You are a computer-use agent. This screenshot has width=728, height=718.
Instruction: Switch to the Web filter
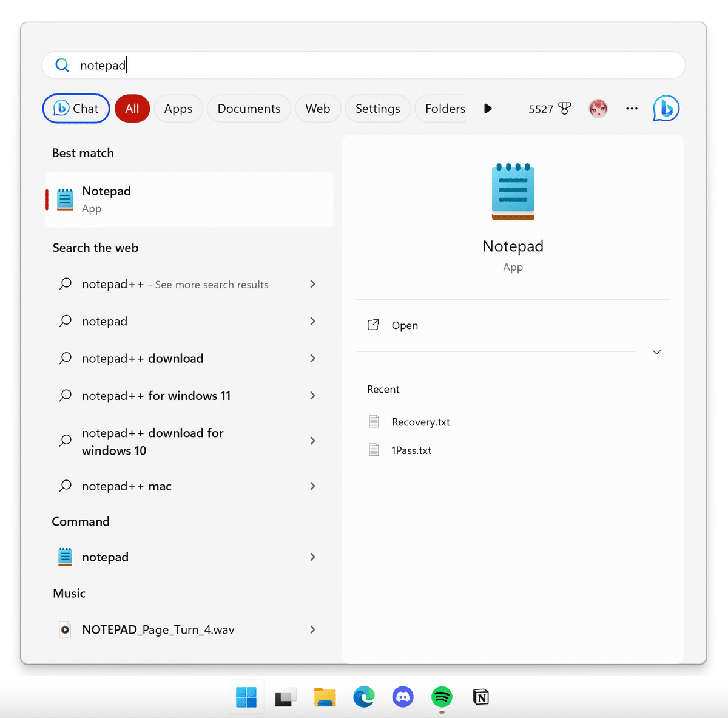[318, 109]
